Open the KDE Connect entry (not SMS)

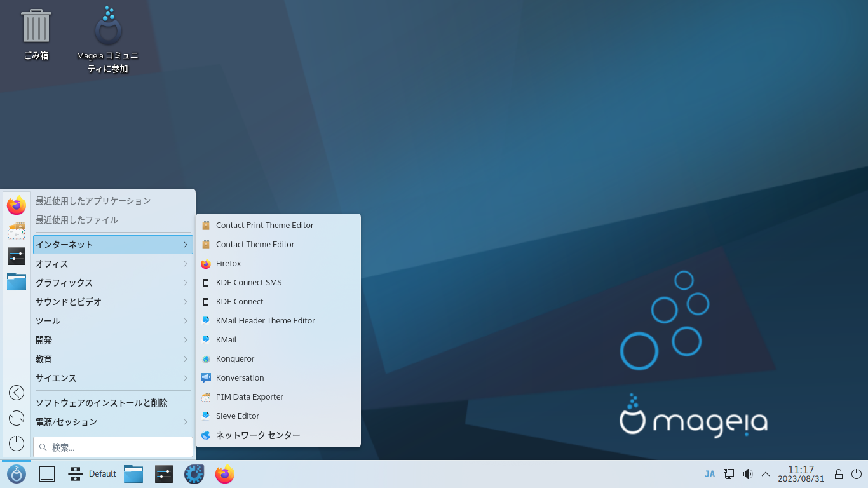tap(278, 301)
